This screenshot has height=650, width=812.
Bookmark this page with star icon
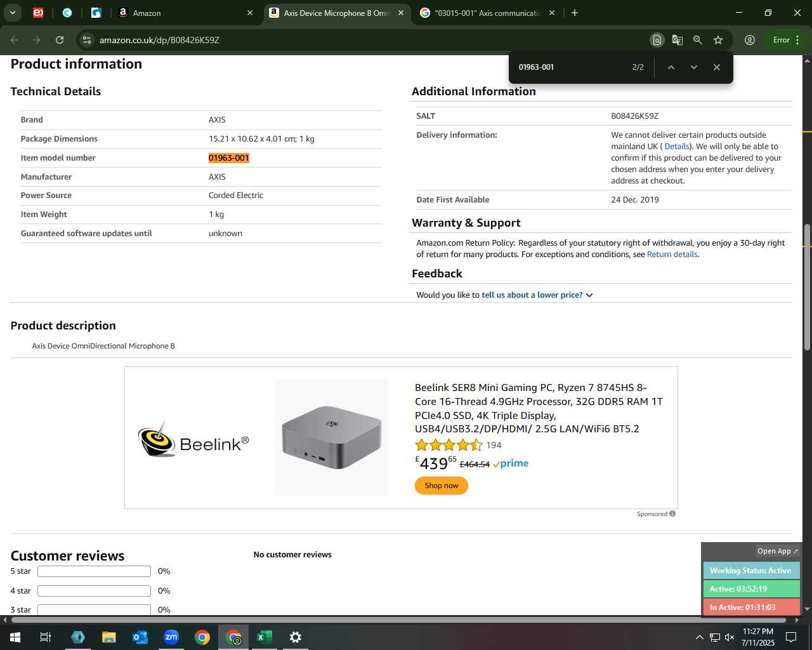(x=718, y=40)
